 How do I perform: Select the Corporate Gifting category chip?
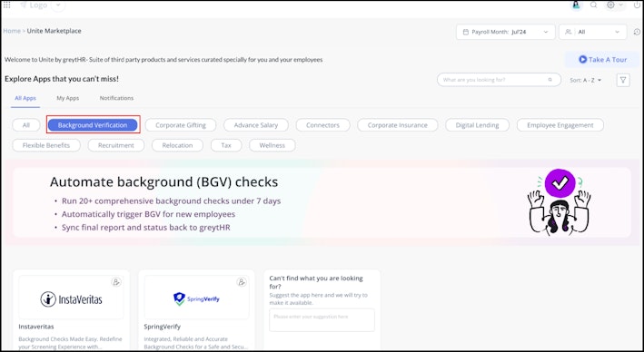pos(181,125)
